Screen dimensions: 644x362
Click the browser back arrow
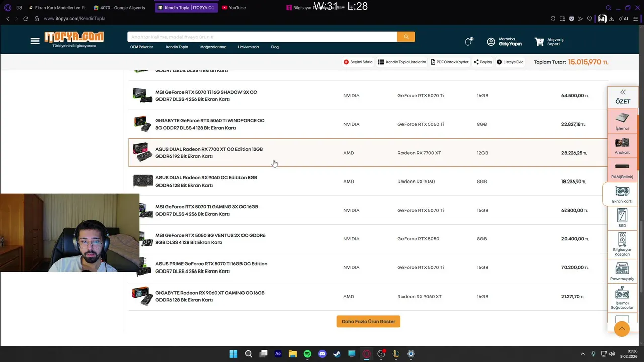pyautogui.click(x=8, y=19)
